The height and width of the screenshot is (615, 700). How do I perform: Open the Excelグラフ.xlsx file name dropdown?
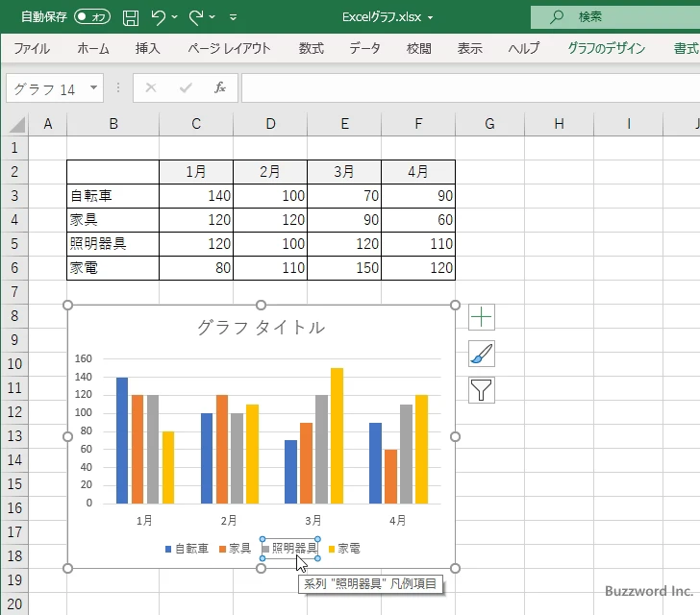(431, 17)
